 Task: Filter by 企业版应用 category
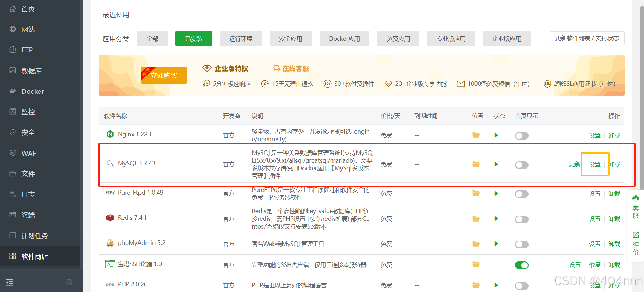click(507, 39)
